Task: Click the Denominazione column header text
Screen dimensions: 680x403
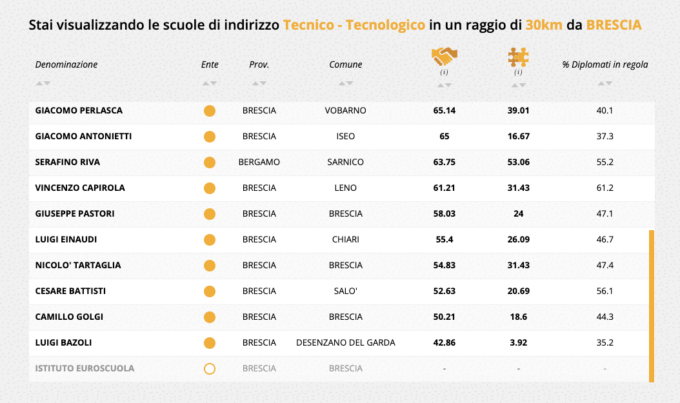Action: (x=66, y=64)
